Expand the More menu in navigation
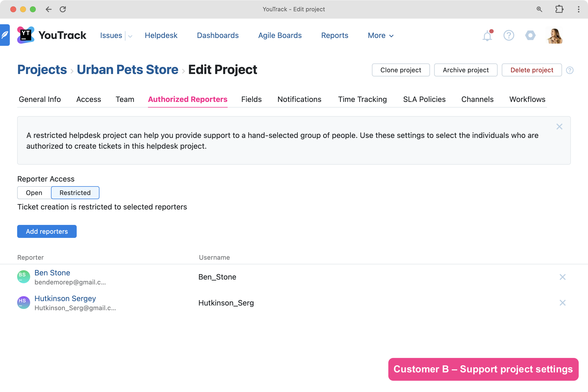The image size is (588, 392). (x=380, y=36)
